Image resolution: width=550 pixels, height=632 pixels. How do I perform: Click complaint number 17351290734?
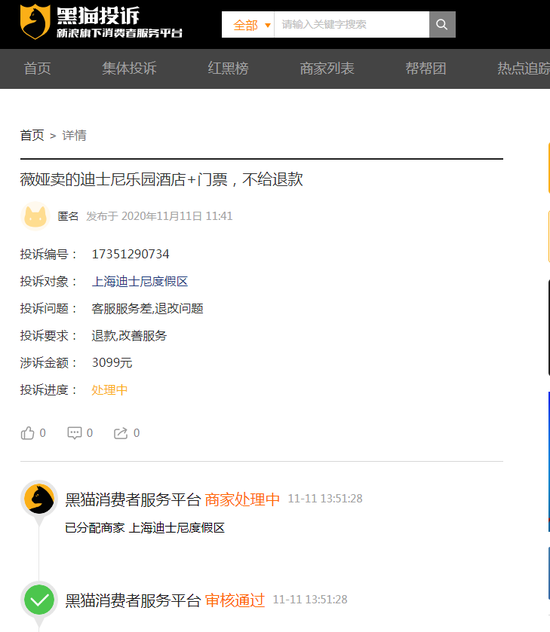pos(131,254)
